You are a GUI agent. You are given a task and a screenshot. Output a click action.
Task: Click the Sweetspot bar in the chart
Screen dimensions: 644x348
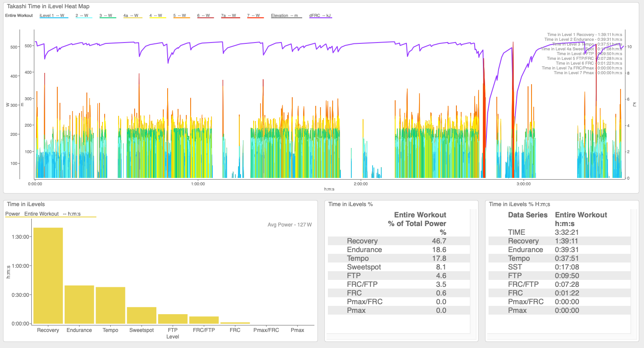click(142, 315)
